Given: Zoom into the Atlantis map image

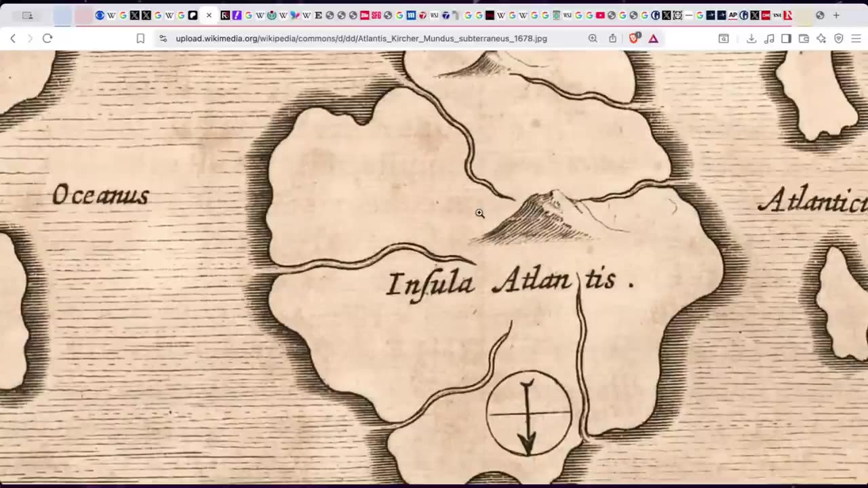Looking at the screenshot, I should pyautogui.click(x=434, y=268).
